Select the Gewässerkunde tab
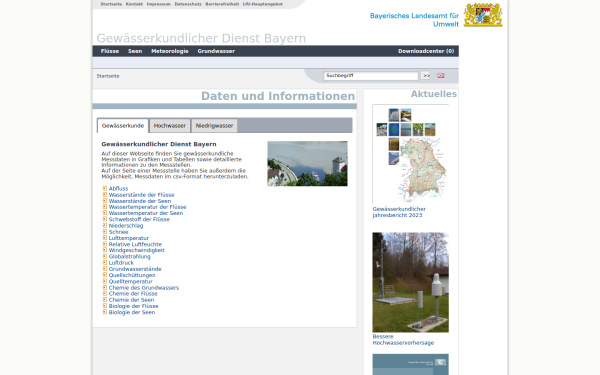The width and height of the screenshot is (600, 375). (123, 126)
